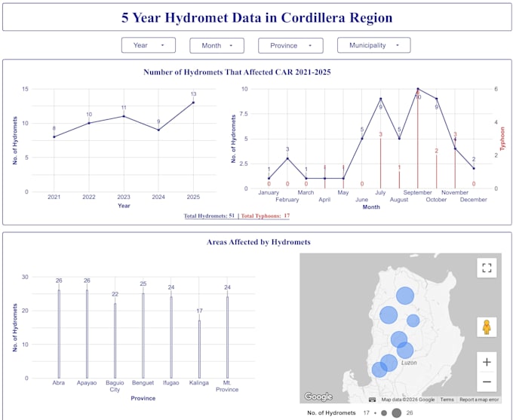
Task: Zoom in on the map
Action: (x=487, y=362)
